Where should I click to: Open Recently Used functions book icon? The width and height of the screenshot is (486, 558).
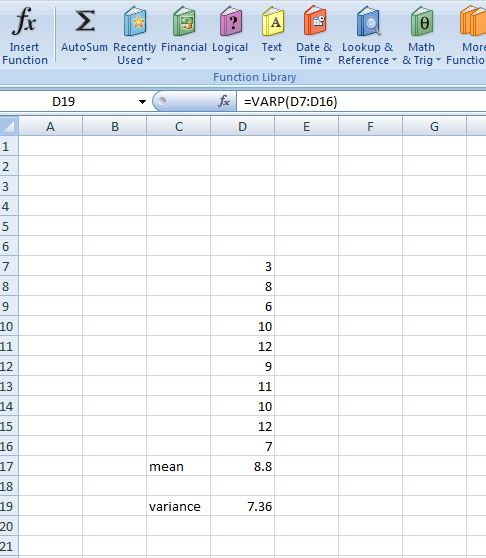(x=134, y=21)
